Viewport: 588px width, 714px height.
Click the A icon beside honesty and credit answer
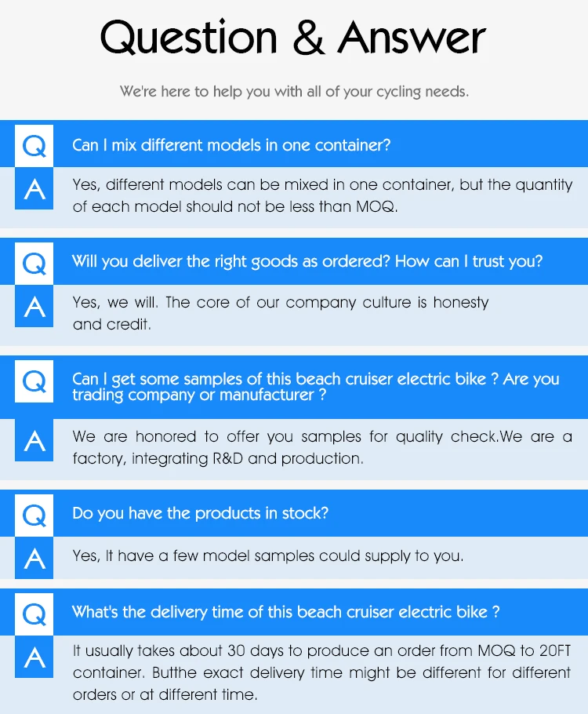(x=34, y=308)
